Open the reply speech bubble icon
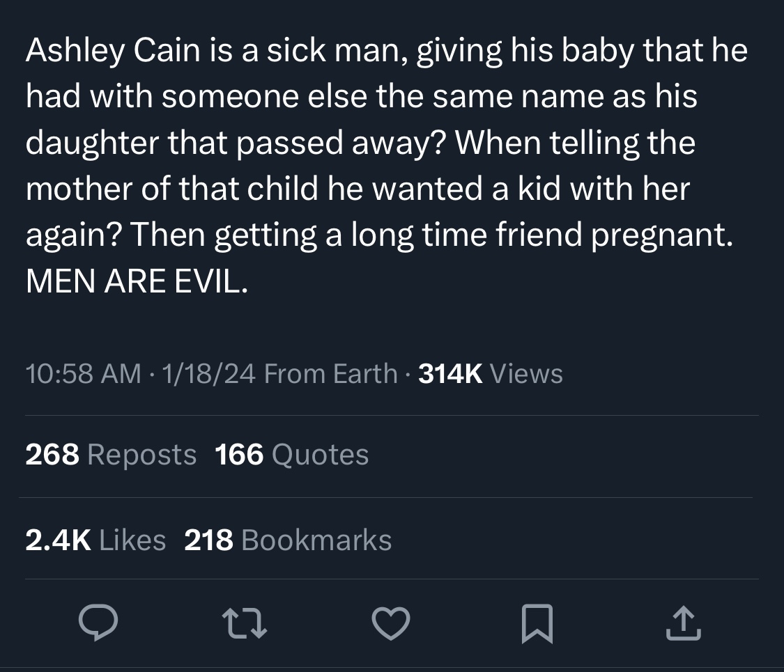Image resolution: width=784 pixels, height=672 pixels. point(98,623)
